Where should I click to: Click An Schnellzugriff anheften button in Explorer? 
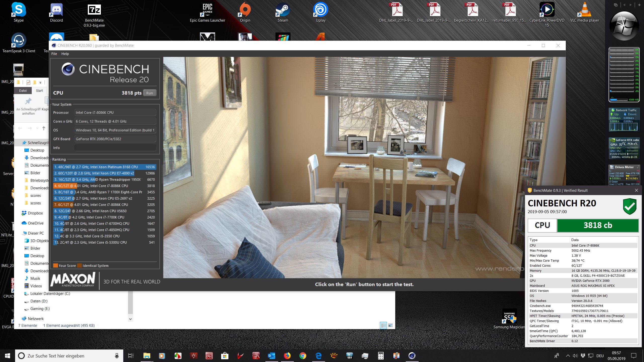[28, 106]
